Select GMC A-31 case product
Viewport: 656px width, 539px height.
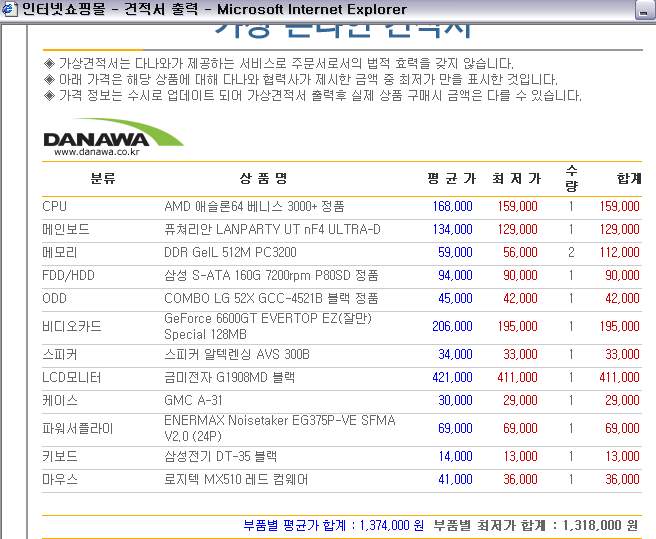[x=193, y=400]
